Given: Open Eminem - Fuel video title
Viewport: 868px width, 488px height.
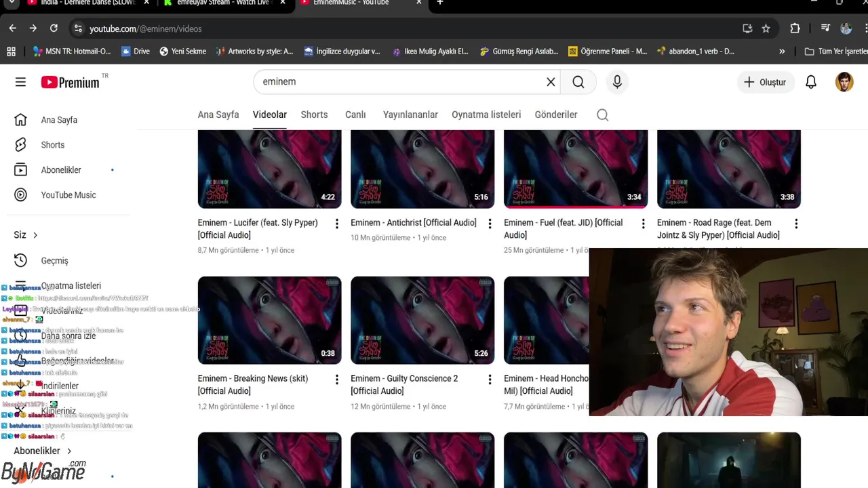Looking at the screenshot, I should click(563, 229).
